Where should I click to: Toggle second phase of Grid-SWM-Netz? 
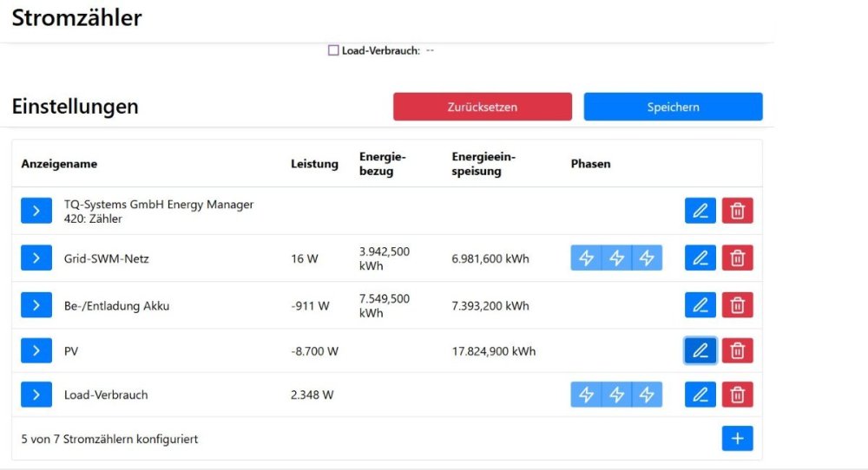click(x=616, y=258)
